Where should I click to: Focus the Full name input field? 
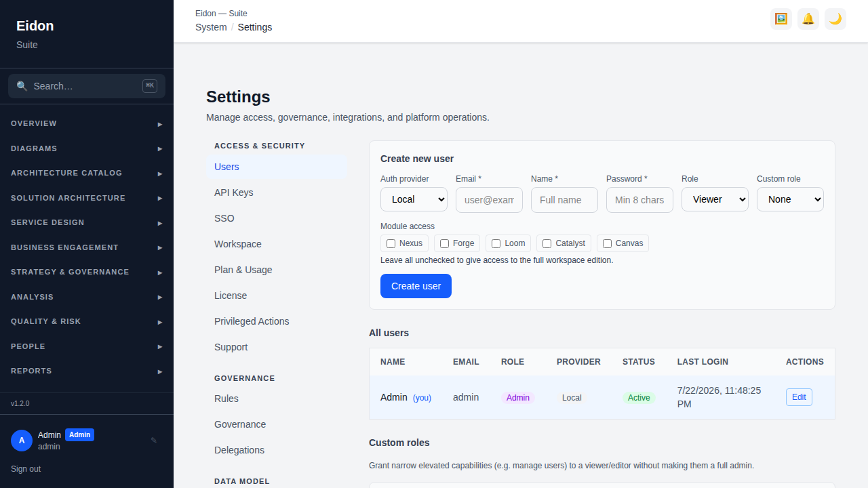[564, 200]
